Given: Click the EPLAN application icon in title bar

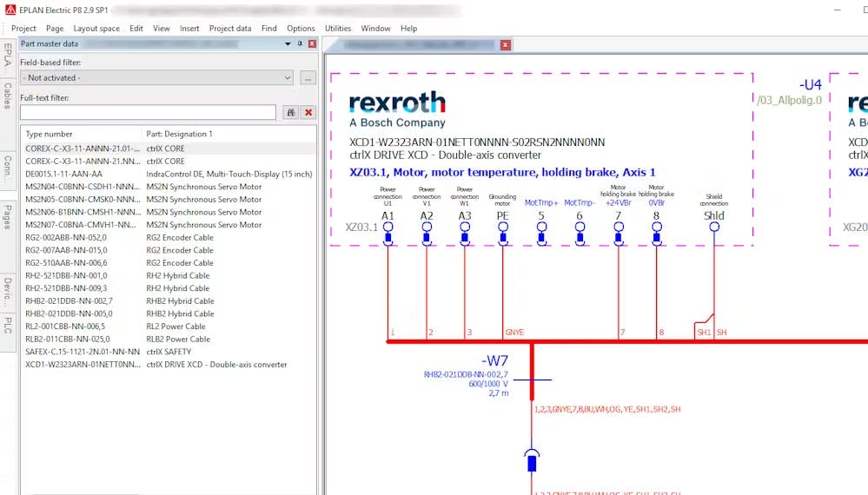Looking at the screenshot, I should [x=10, y=10].
